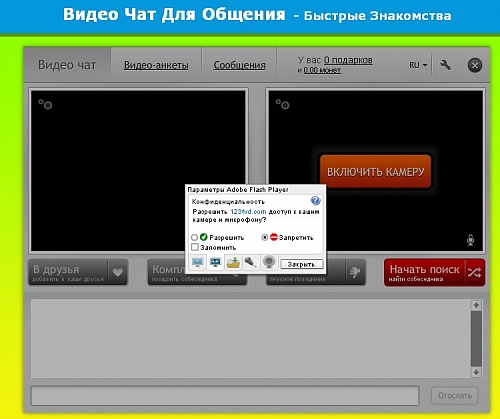Click the gears icon in left video panel

pyautogui.click(x=45, y=104)
